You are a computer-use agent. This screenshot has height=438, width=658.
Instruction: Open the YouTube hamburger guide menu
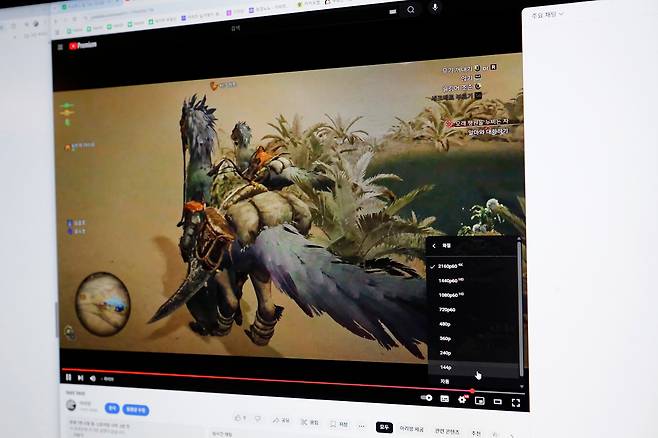60,47
